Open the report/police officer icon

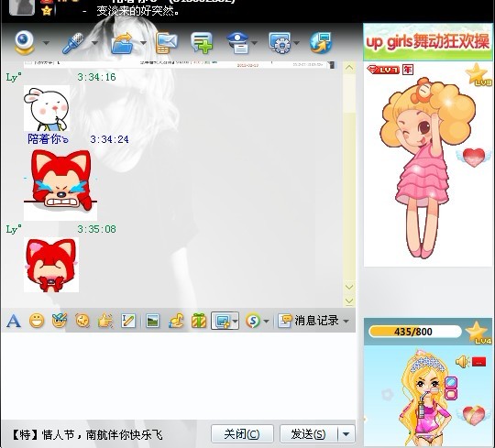(x=239, y=42)
